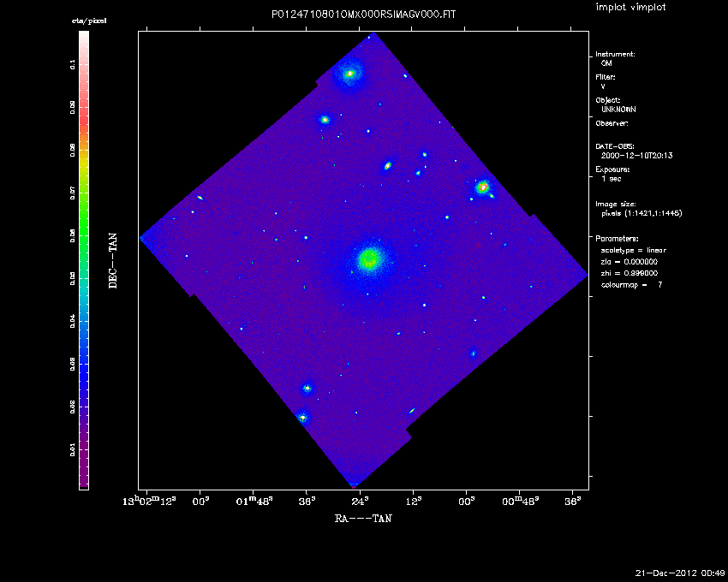Click the 'zlo = 0.000000' parameter

point(630,262)
